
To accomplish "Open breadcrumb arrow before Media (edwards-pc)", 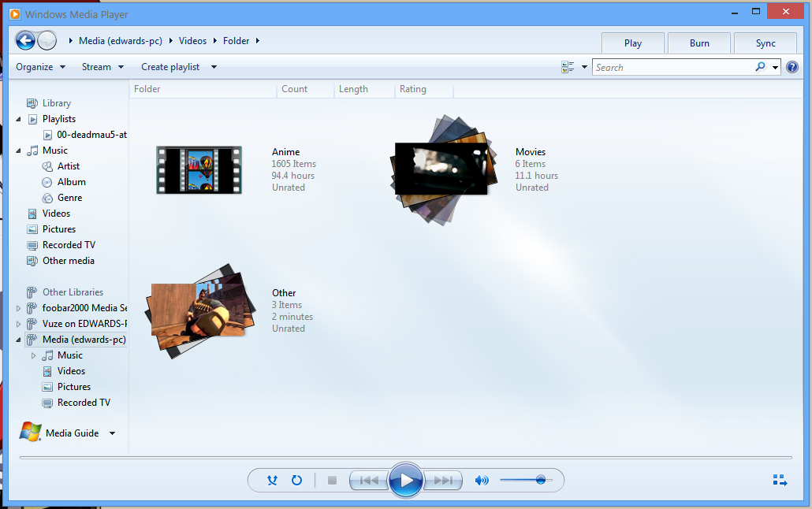I will click(x=71, y=41).
